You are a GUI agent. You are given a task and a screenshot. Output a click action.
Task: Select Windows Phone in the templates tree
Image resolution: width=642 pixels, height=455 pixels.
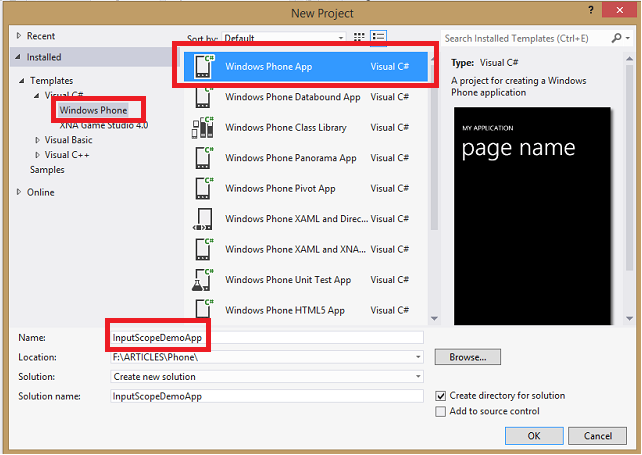point(93,110)
